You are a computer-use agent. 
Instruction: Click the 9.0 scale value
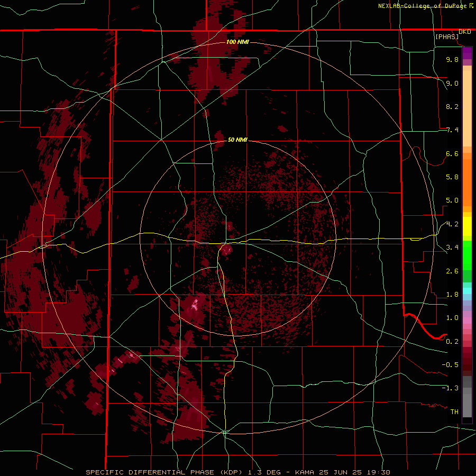click(452, 83)
